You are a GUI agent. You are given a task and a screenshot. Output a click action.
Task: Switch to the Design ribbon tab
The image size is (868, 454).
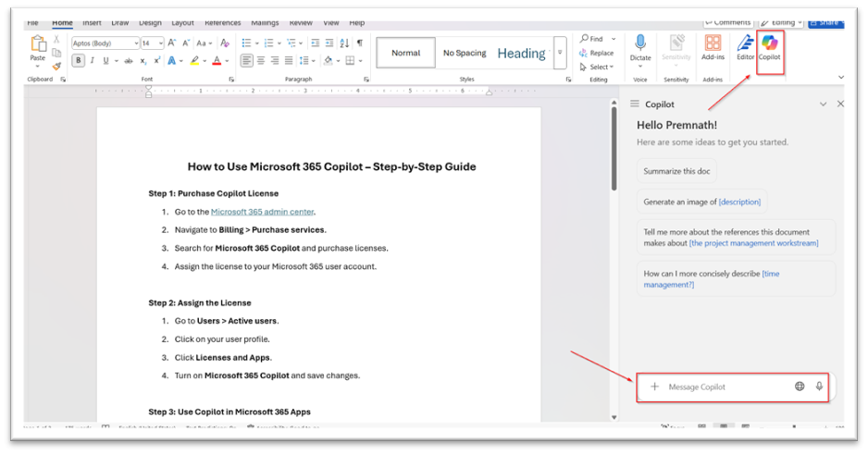[150, 23]
